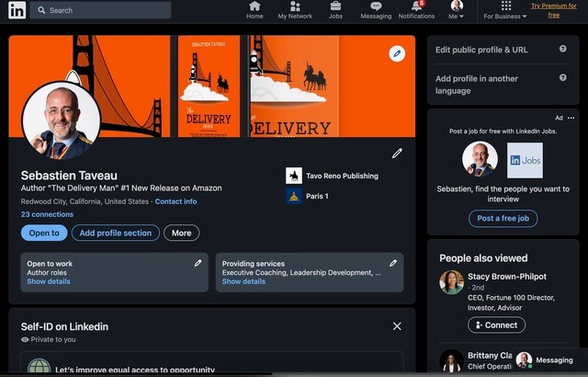Viewport: 588px width, 377px height.
Task: Connect with Stacy Brown-Philpot
Action: point(496,325)
